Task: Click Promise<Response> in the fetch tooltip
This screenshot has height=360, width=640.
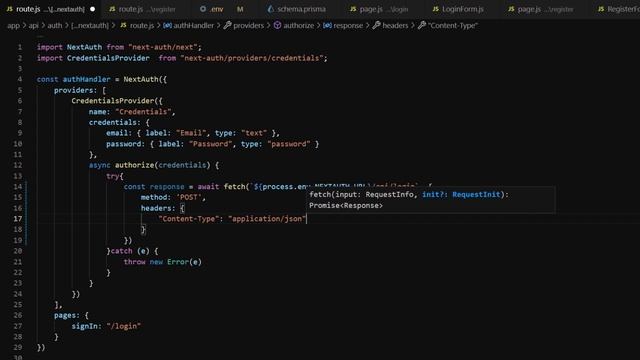Action: [x=346, y=205]
